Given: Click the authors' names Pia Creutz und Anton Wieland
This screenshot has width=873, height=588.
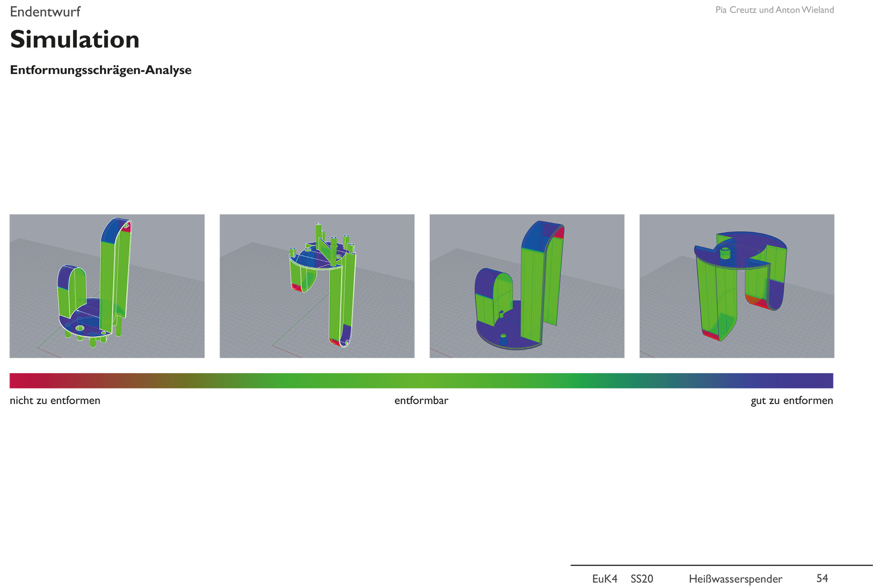Looking at the screenshot, I should tap(774, 10).
